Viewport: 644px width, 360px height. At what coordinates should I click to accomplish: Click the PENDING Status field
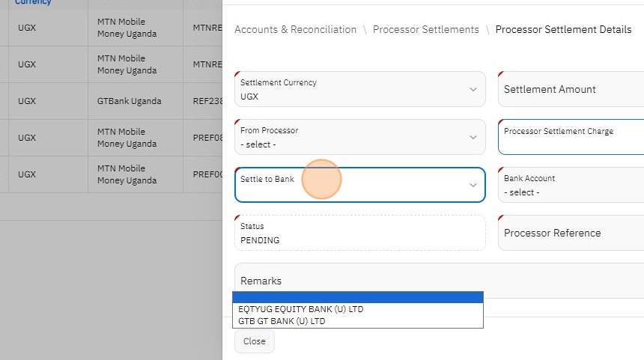(359, 233)
